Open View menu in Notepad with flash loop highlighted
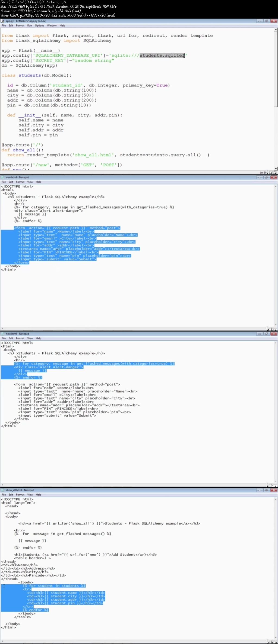Image resolution: width=278 pixels, height=644 pixels. click(x=30, y=338)
